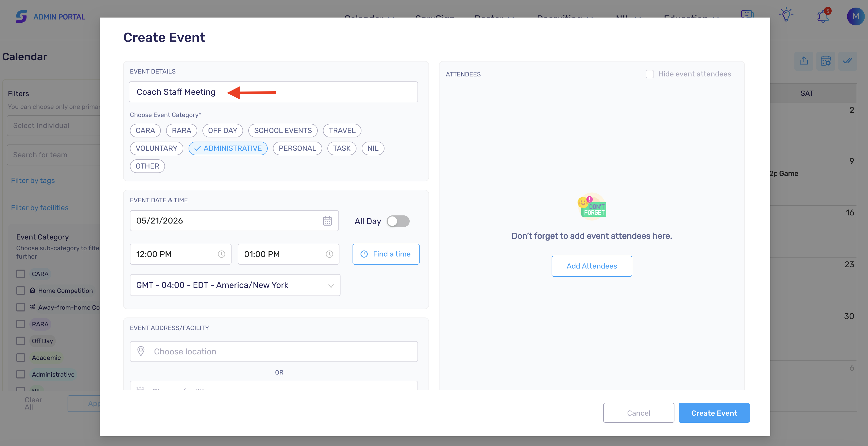
Task: Select the TRAVEL category chip
Action: pos(342,131)
